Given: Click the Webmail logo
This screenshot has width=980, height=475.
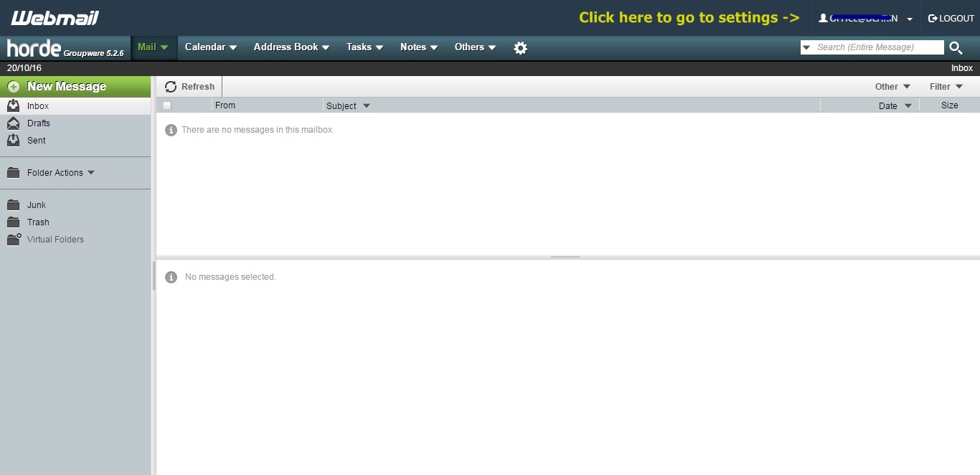Looking at the screenshot, I should tap(55, 18).
